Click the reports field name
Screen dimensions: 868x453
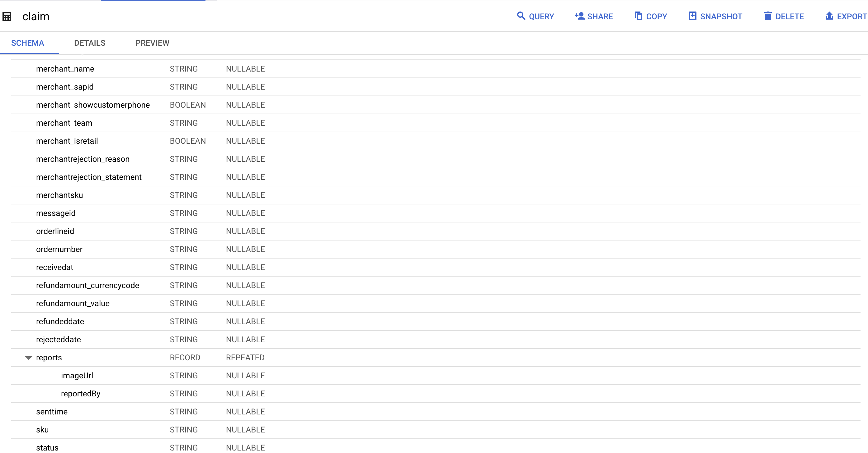(x=49, y=358)
